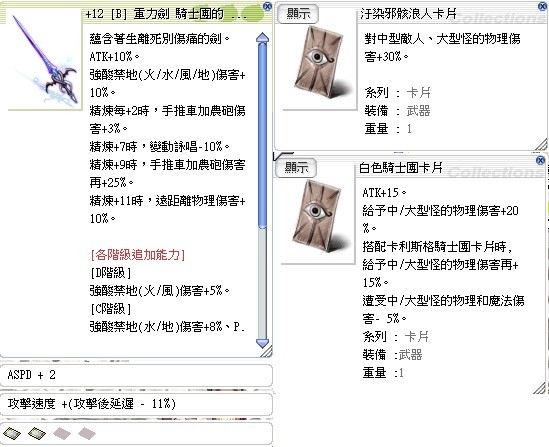Image resolution: width=549 pixels, height=447 pixels.
Task: Click '裝備 :武器' in 白色騎士團卡片 window
Action: (392, 355)
